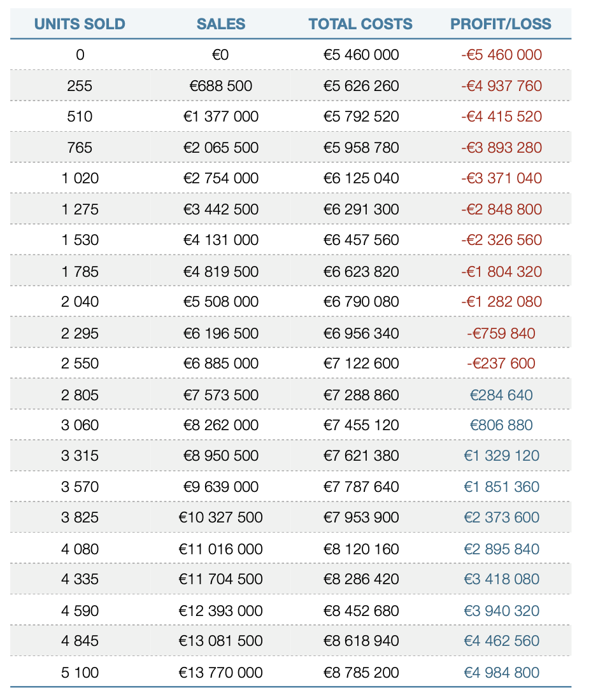
Task: Select total costs cell €6 790 080
Action: (x=361, y=302)
